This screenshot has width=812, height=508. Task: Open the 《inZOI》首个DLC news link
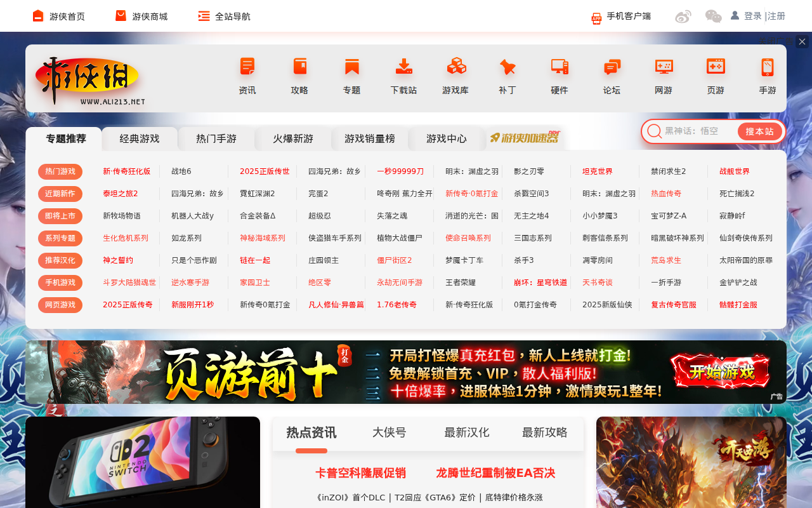coord(350,498)
